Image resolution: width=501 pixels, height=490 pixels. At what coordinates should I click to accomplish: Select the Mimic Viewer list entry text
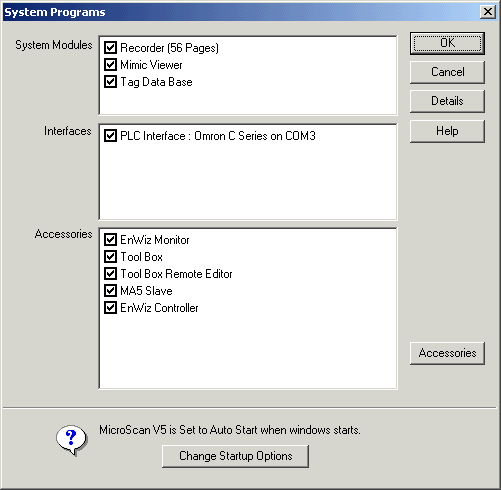pyautogui.click(x=151, y=65)
